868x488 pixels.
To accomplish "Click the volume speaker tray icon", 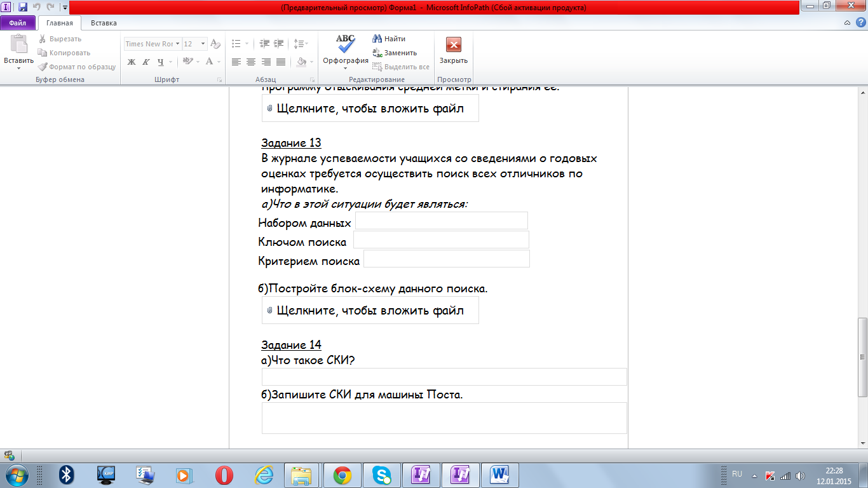I will coord(800,475).
